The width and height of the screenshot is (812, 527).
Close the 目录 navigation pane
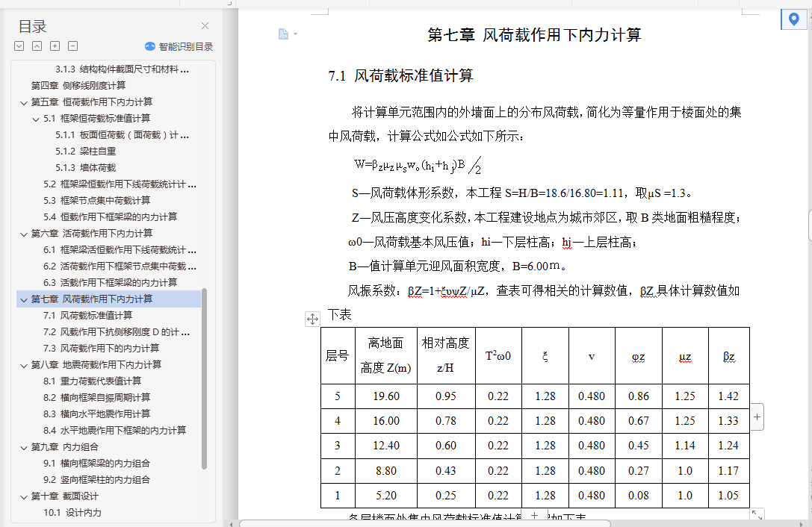pyautogui.click(x=205, y=26)
